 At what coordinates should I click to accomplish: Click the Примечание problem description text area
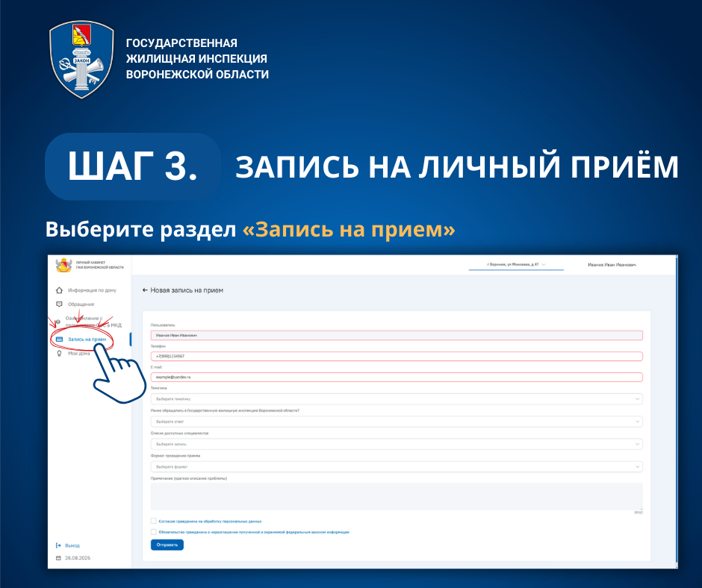click(x=396, y=495)
